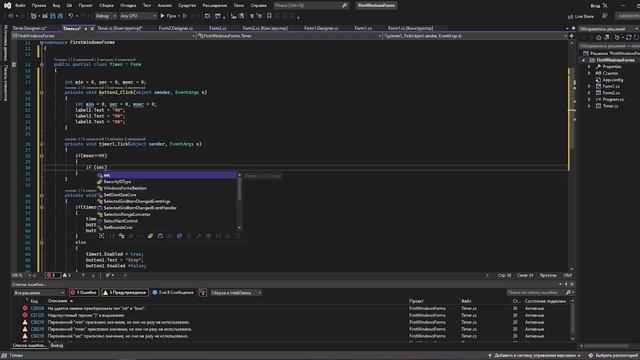Start without debugging using the hollow play icon
The height and width of the screenshot is (360, 640).
point(185,16)
